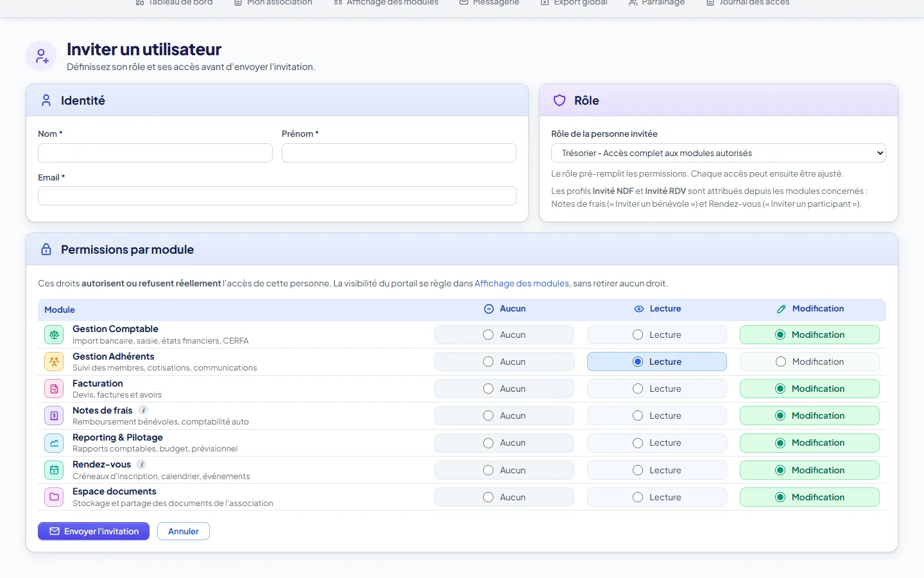Follow the Affichage des modules link in the permissions note
The image size is (924, 578).
point(522,283)
